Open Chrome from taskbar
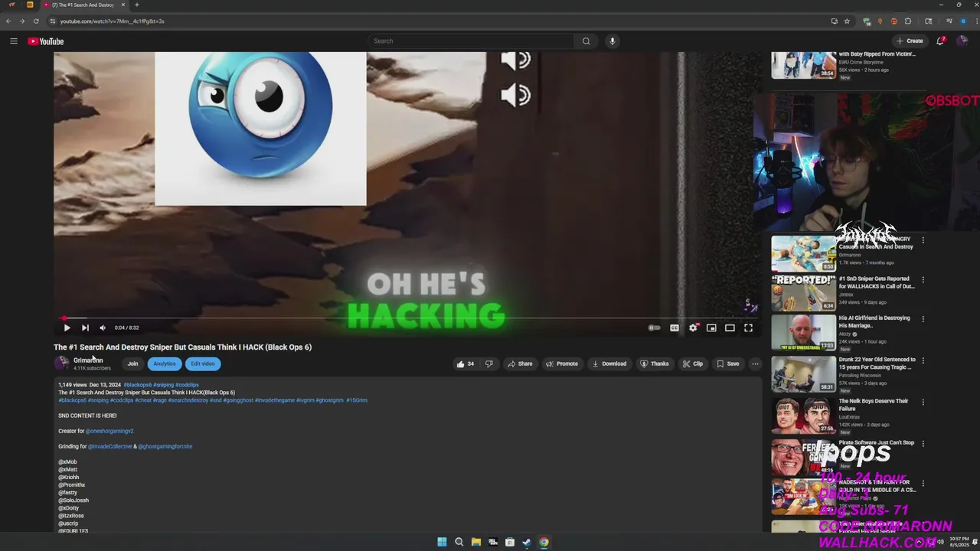 point(544,542)
